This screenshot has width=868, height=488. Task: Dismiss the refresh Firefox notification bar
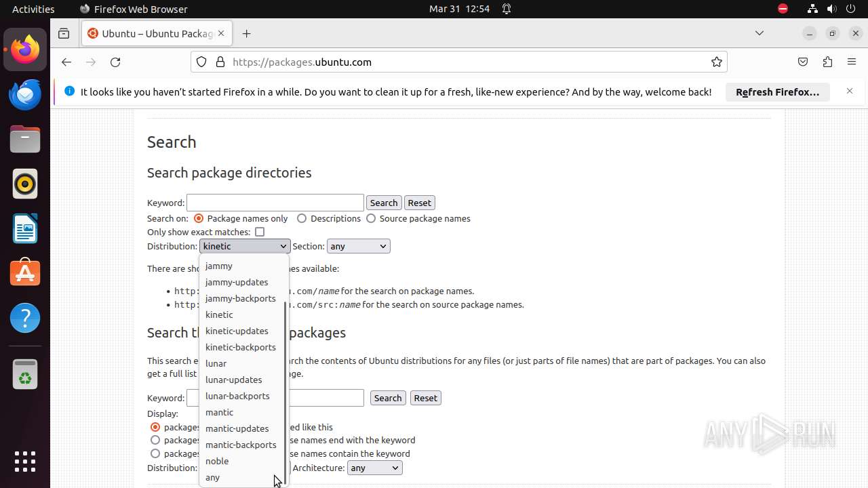click(850, 91)
